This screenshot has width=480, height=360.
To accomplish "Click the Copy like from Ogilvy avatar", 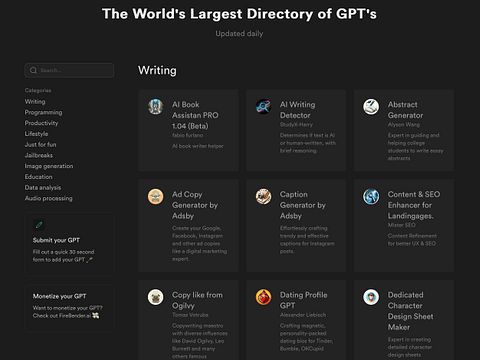I will 156,297.
